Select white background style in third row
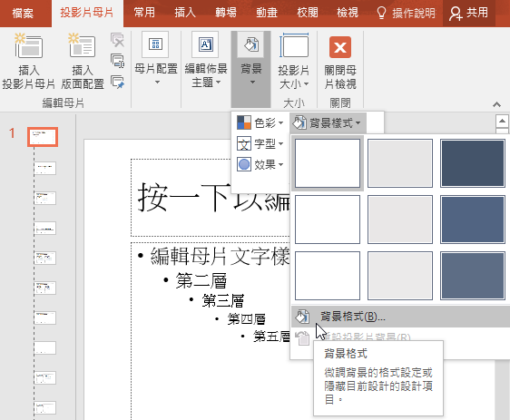Screen dimensions: 510x420 pyautogui.click(x=328, y=276)
